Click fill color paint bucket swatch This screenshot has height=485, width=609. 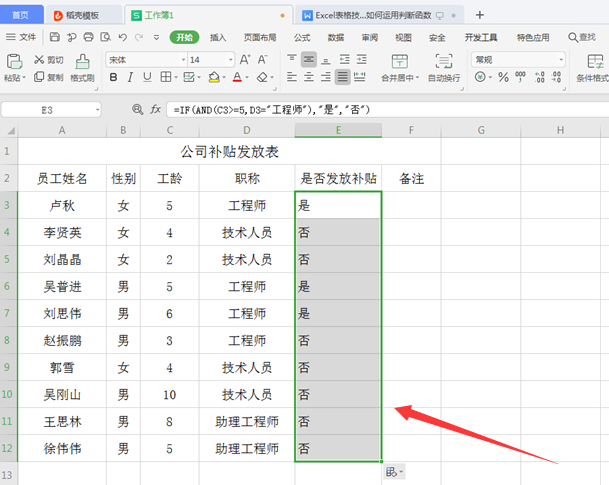214,77
